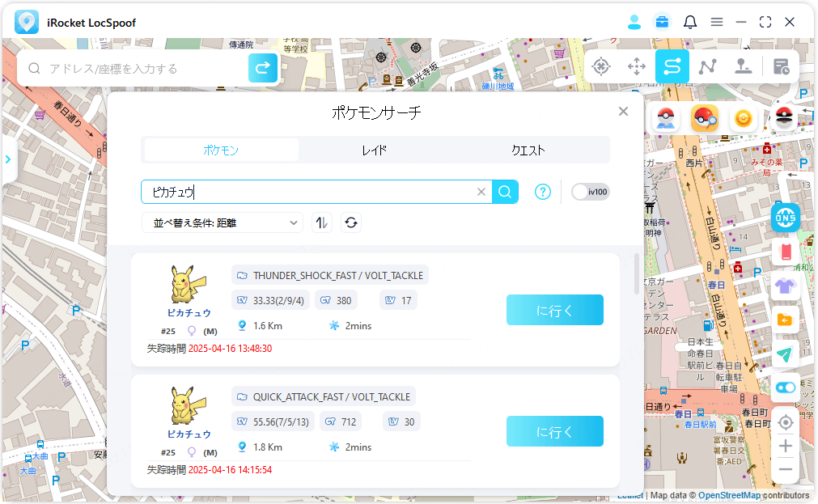Screen dimensions: 818x504
Task: Close the ポケモンサーチ dialog
Action: [x=623, y=111]
